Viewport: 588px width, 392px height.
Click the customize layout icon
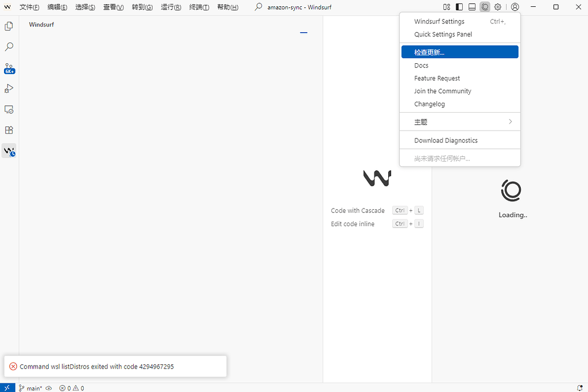coord(447,7)
